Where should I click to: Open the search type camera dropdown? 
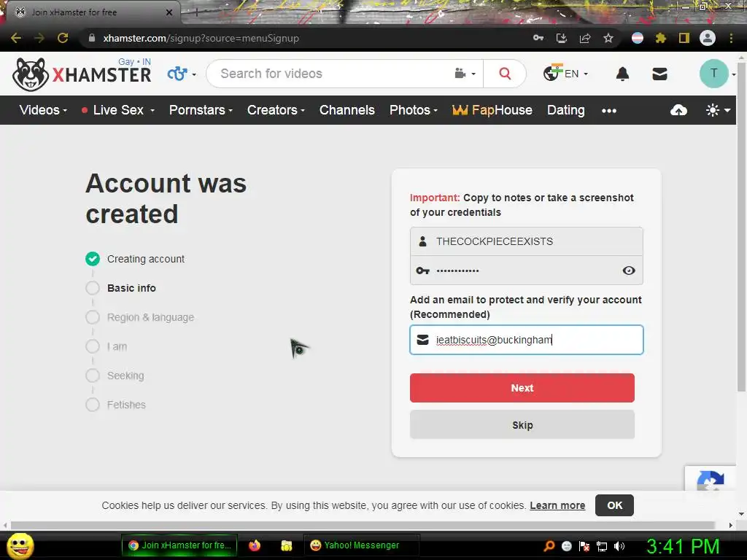point(465,74)
